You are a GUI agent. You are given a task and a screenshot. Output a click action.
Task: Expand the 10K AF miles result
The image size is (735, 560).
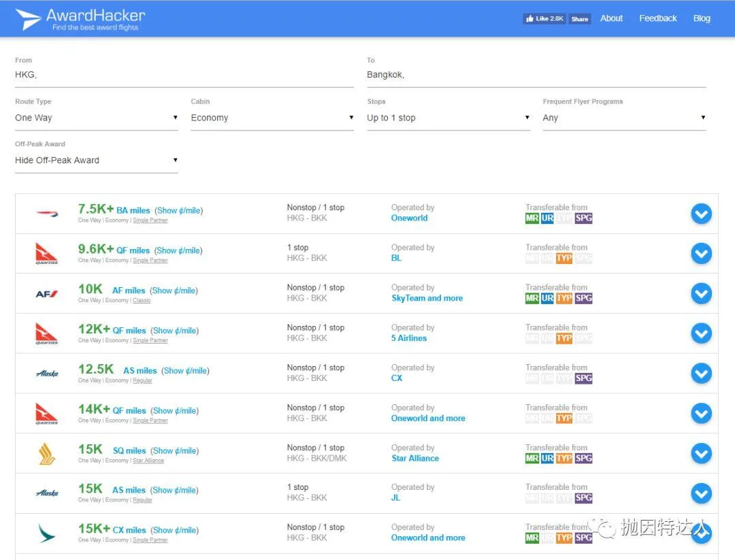click(x=701, y=294)
